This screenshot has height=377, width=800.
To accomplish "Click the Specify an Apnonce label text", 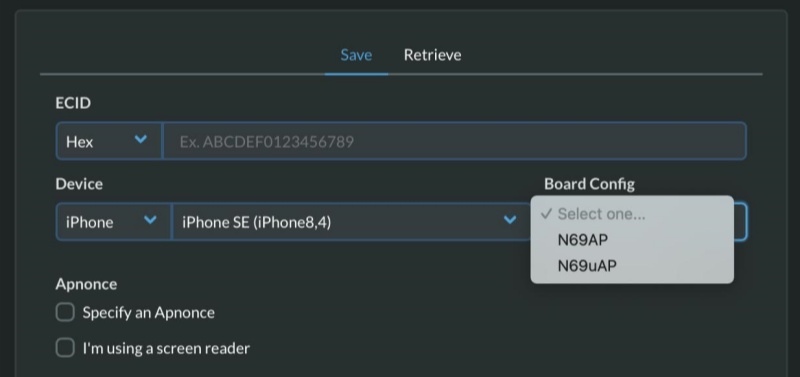I will [148, 313].
